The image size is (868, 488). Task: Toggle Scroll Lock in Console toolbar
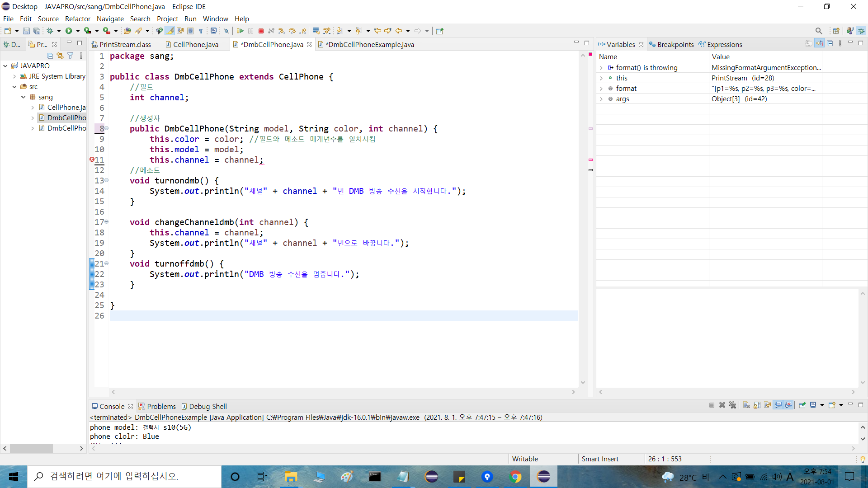point(757,405)
